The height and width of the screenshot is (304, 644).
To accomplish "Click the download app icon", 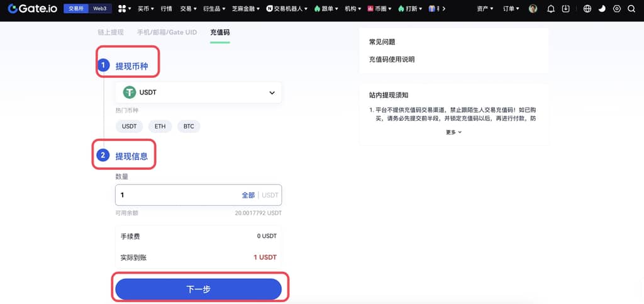I will [x=566, y=9].
